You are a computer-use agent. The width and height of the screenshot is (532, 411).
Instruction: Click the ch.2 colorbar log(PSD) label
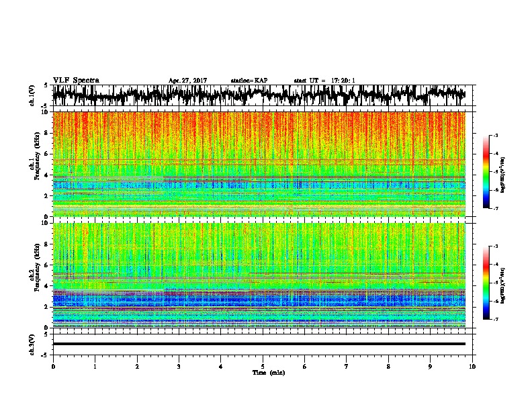click(x=502, y=285)
